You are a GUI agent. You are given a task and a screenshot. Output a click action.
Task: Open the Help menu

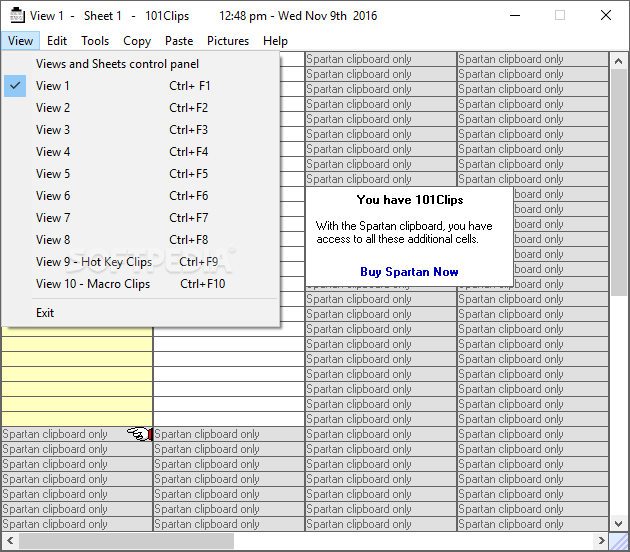click(275, 41)
